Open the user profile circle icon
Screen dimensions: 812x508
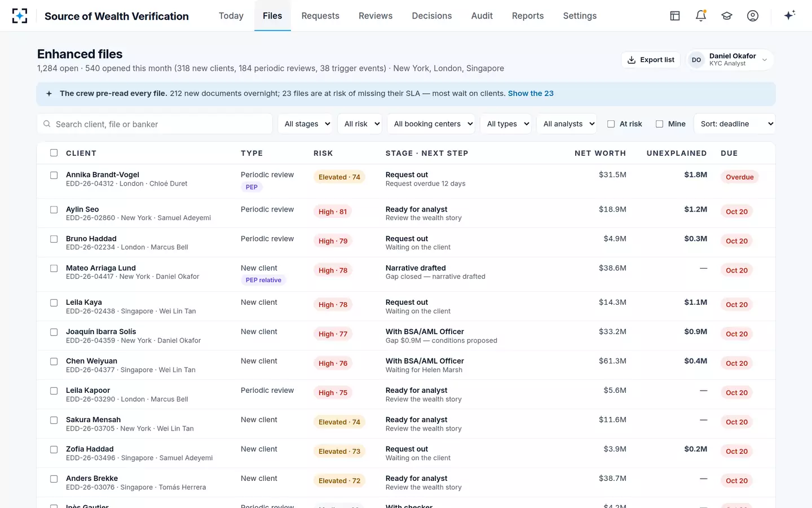click(x=753, y=16)
